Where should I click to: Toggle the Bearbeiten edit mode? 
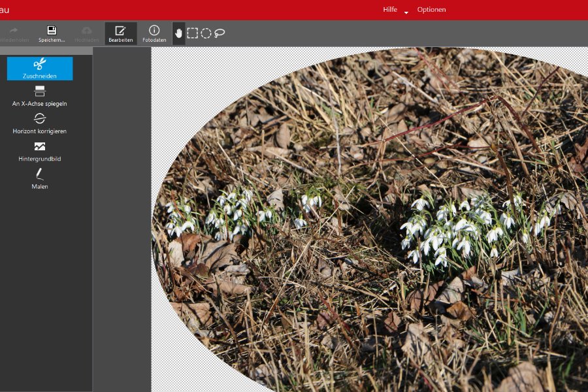121,33
